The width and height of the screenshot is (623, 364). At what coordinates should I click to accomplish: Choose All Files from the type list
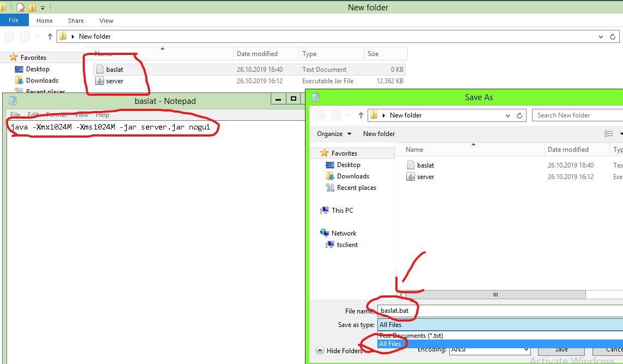click(390, 344)
